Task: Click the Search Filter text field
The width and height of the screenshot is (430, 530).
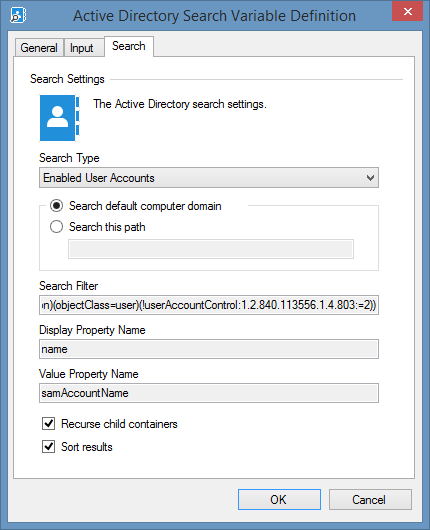Action: pos(209,305)
